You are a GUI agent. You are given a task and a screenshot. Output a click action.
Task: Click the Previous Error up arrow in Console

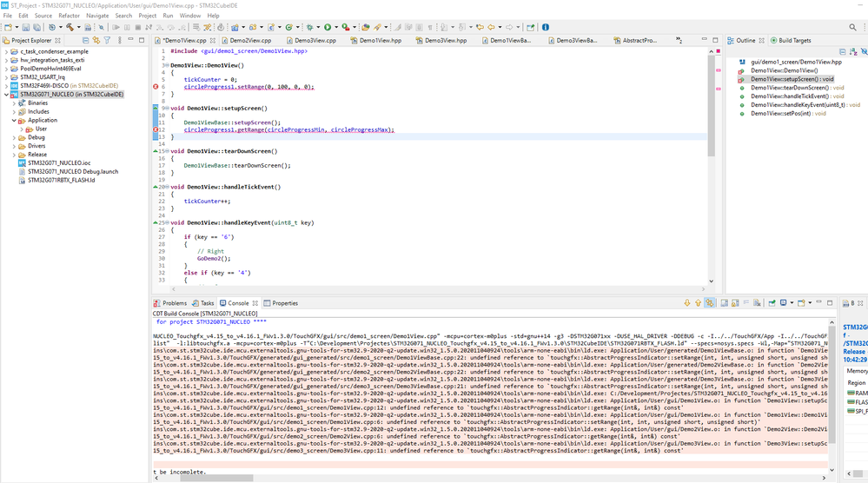[698, 302]
